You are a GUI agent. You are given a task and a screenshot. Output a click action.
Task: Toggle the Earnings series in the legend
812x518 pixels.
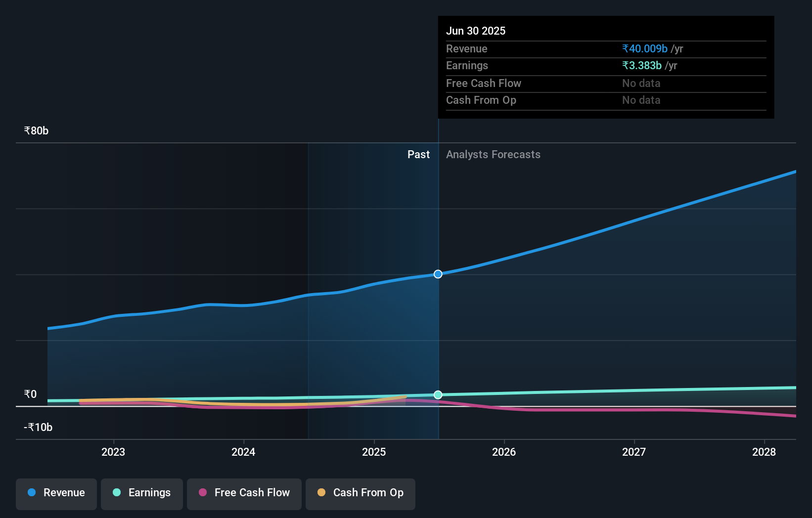coord(142,494)
